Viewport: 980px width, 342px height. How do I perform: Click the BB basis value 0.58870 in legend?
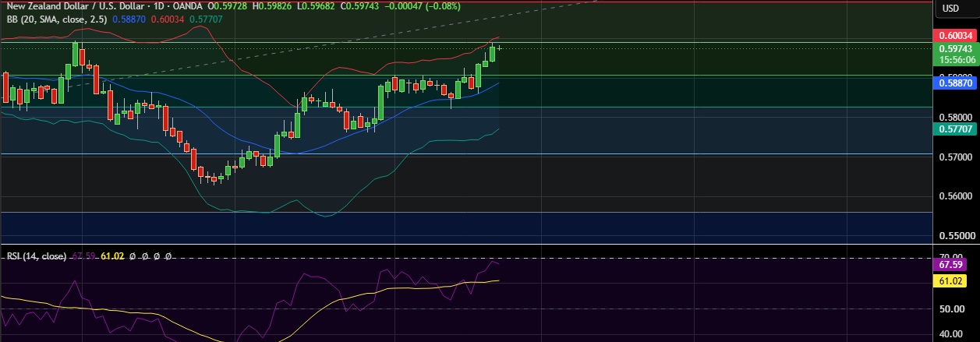tap(130, 18)
